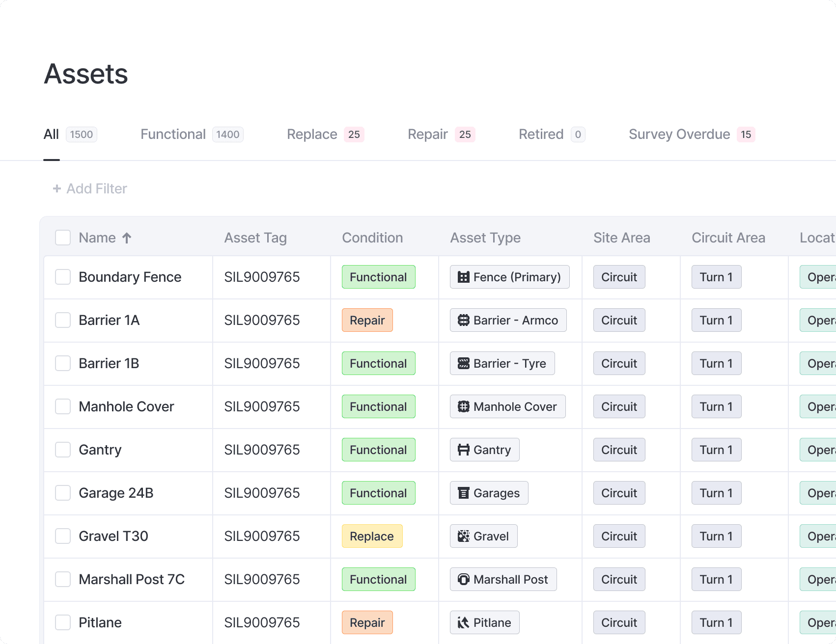The image size is (836, 644).
Task: Show the Replace tab
Action: 326,134
